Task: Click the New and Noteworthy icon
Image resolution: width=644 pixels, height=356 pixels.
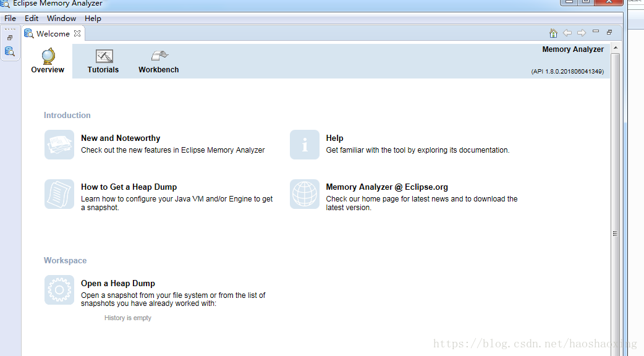Action: [59, 145]
